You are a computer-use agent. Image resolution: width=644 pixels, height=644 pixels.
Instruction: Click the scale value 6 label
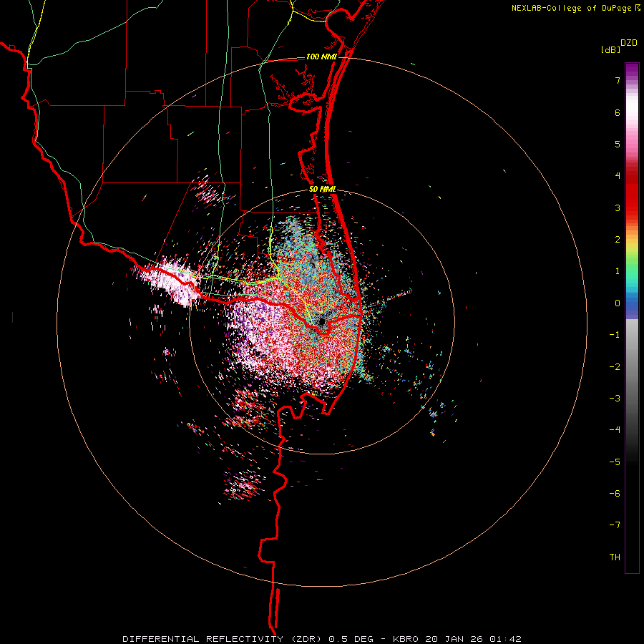tap(618, 112)
